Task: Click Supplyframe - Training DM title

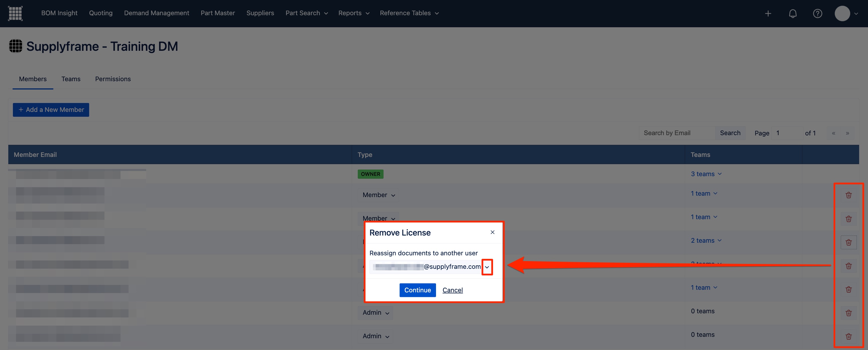Action: coord(102,46)
